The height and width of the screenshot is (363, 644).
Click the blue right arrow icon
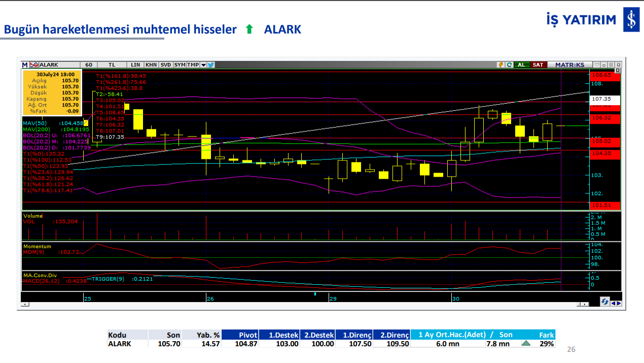click(x=618, y=303)
